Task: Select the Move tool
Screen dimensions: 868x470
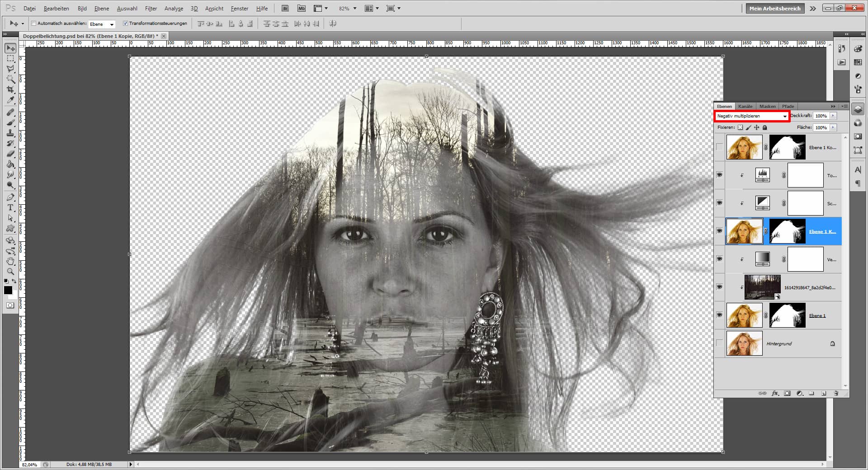Action: [x=10, y=48]
